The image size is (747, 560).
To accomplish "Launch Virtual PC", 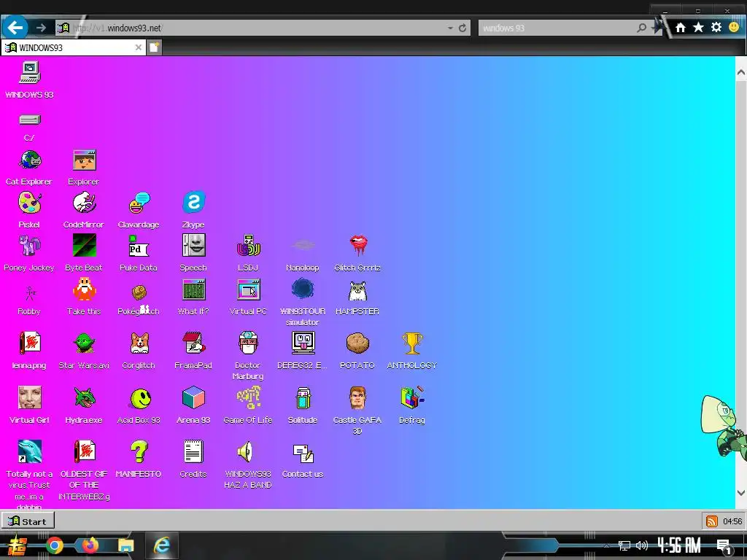I will tap(248, 289).
